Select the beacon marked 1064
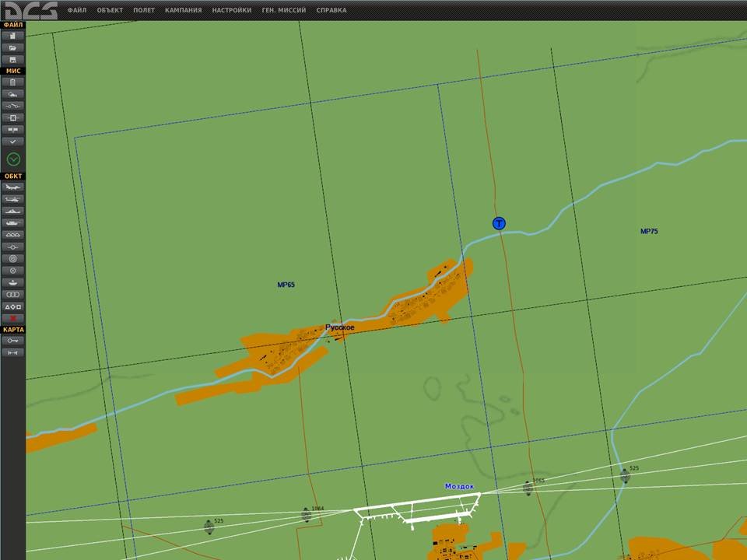This screenshot has height=560, width=747. click(x=307, y=514)
